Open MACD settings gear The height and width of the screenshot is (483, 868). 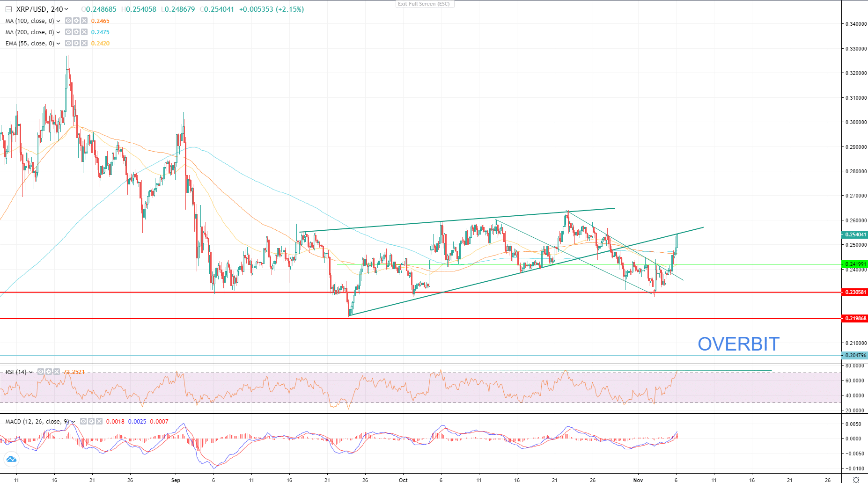click(x=91, y=421)
